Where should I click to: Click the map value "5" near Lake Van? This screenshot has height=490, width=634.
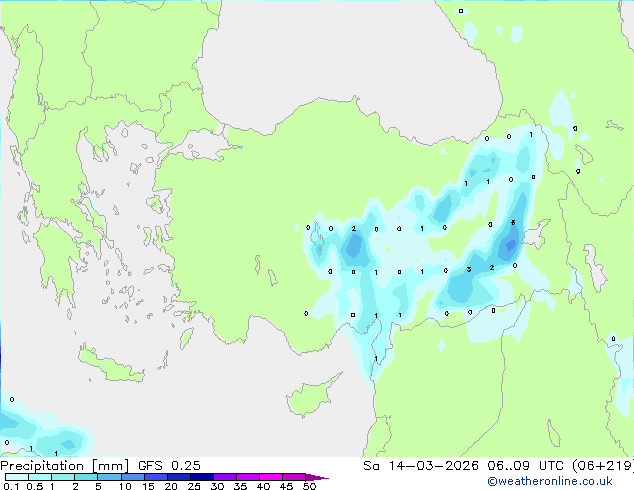click(x=513, y=223)
